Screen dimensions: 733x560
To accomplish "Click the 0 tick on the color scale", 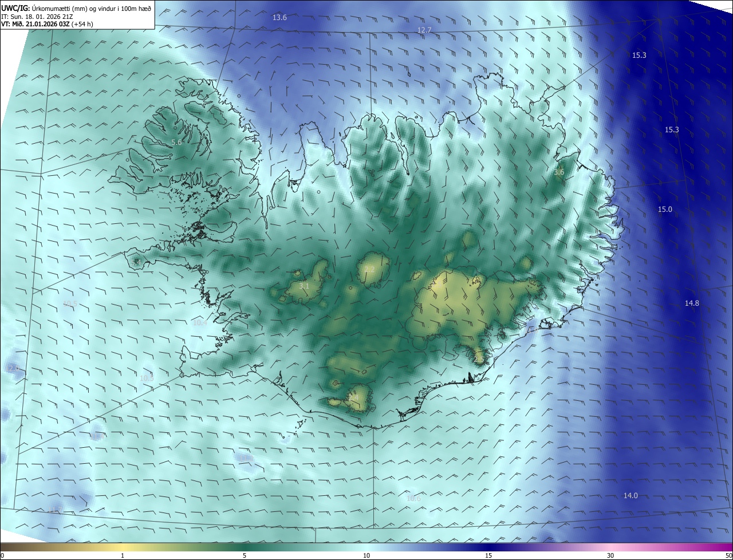I will click(x=2, y=556).
